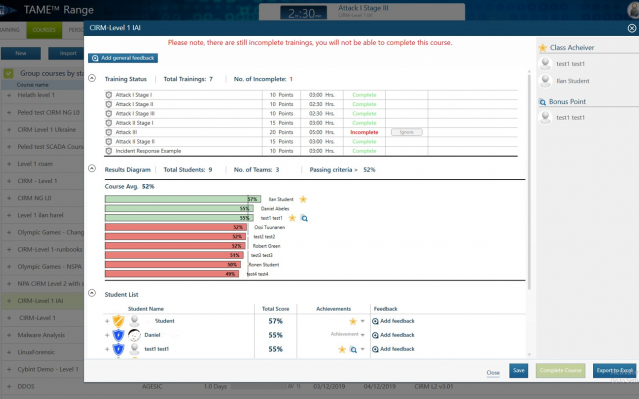Screen dimensions: 639x399
Task: Click blue shield badge in test1 test1 list row
Action: coord(119,349)
